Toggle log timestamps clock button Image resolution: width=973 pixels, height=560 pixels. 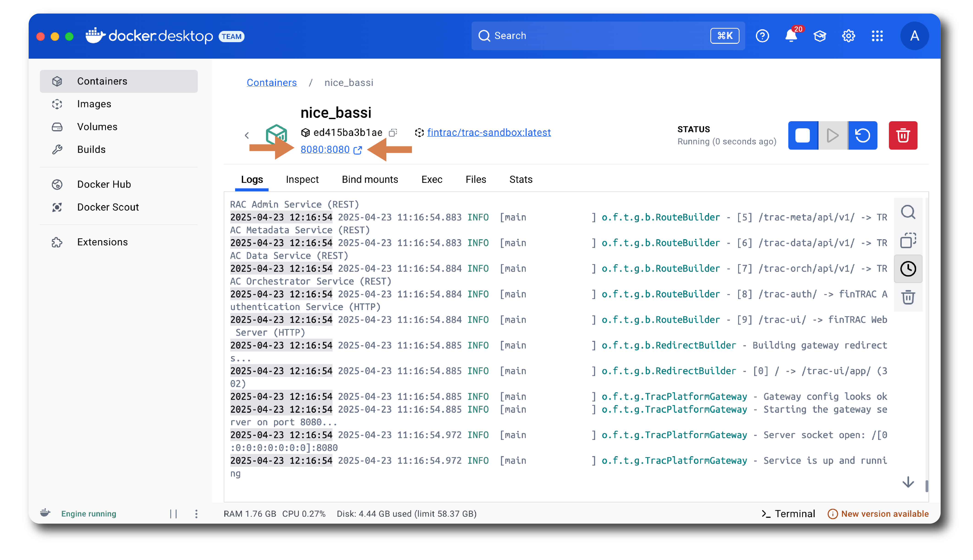(908, 269)
